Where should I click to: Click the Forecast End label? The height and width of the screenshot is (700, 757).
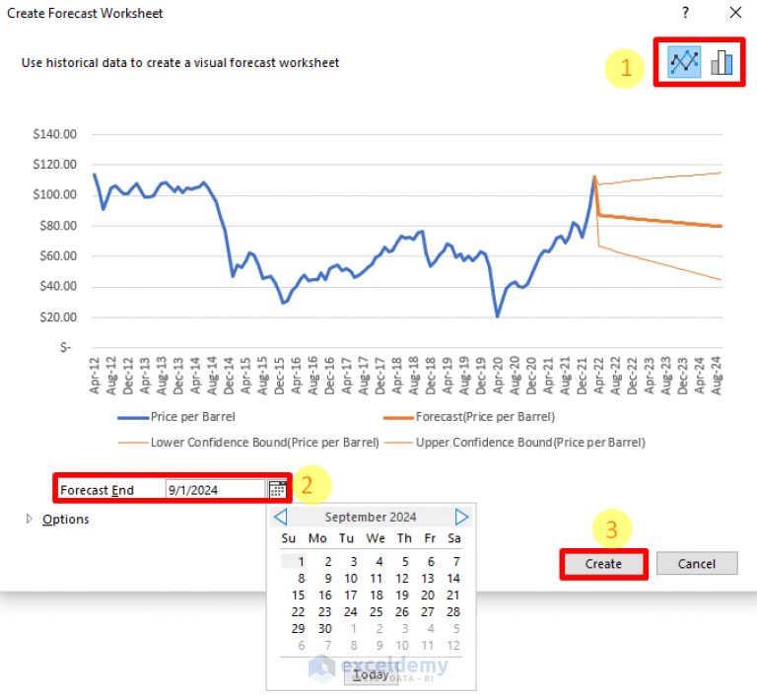click(97, 490)
